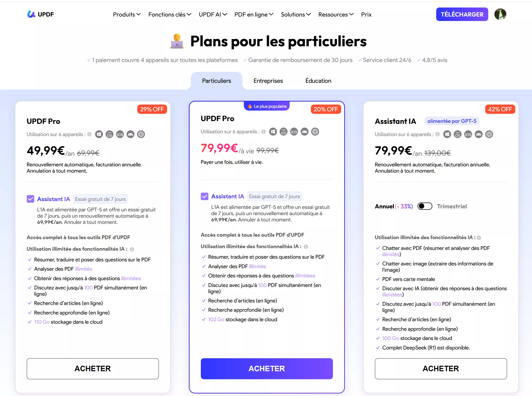Click the TÉLÉCHARGER button
Screen dimensions: 532x396
(462, 14)
